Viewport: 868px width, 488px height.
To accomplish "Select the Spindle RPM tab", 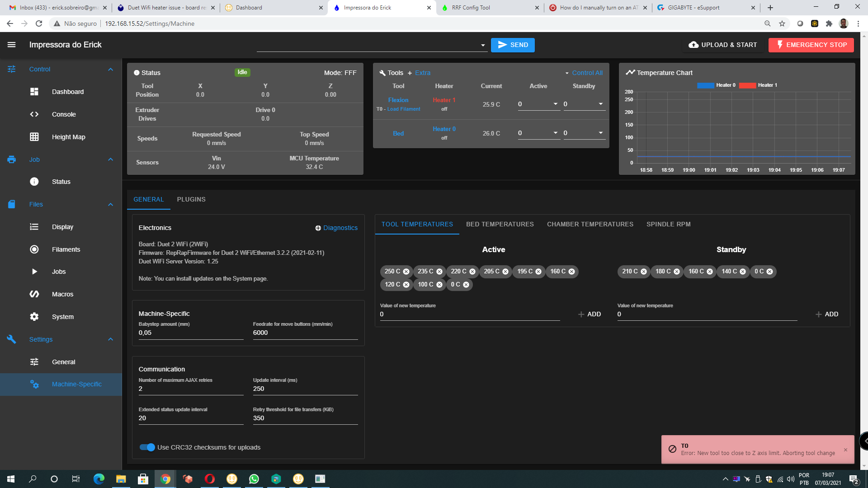I will 668,224.
